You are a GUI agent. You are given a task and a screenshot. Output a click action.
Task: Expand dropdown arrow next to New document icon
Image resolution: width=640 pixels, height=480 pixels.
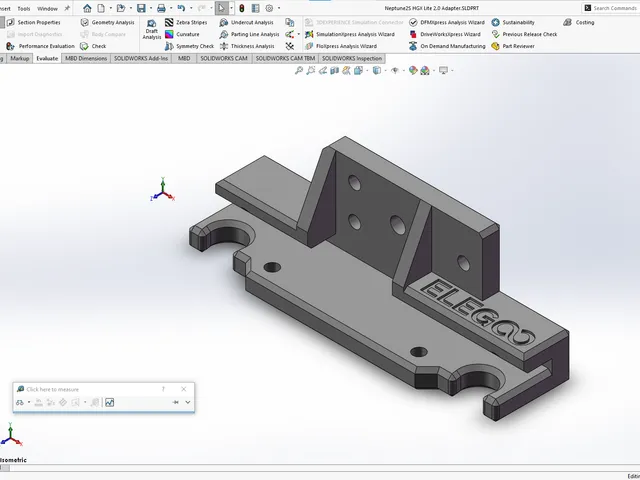tap(110, 8)
